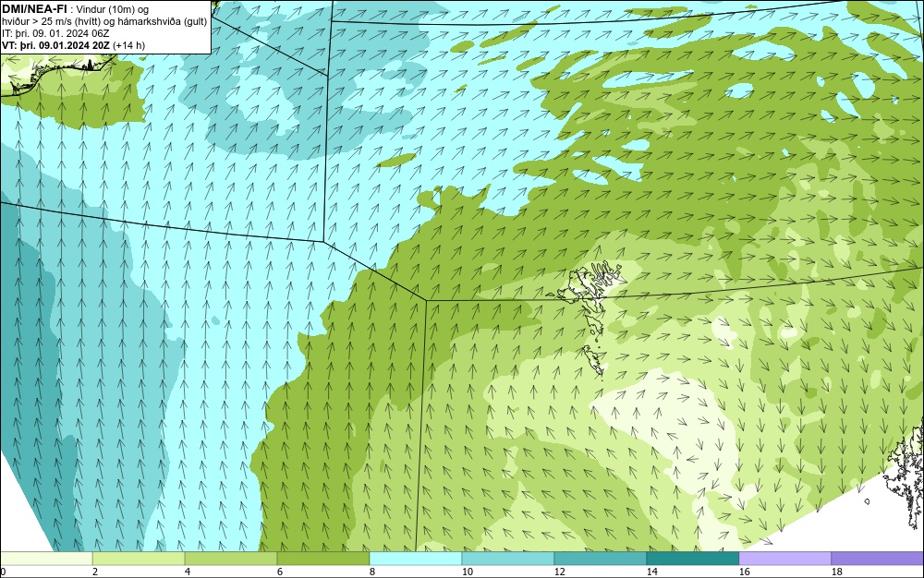Click the DMI/NEA-FI title text
The image size is (924, 578).
[34, 8]
